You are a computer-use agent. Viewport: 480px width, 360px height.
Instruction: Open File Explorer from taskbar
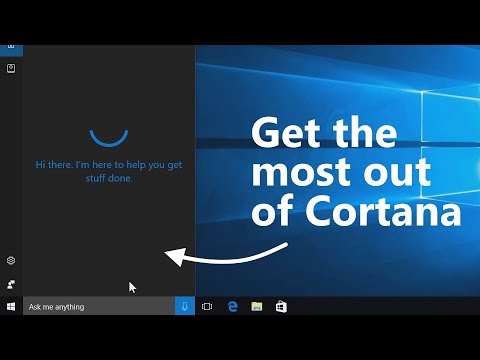257,306
